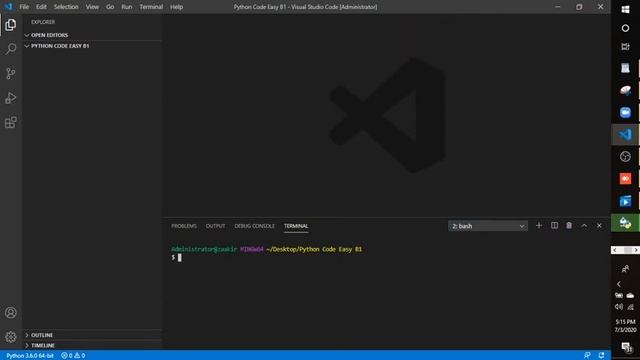Open the Manage gear menu
640x360 pixels.
11,337
